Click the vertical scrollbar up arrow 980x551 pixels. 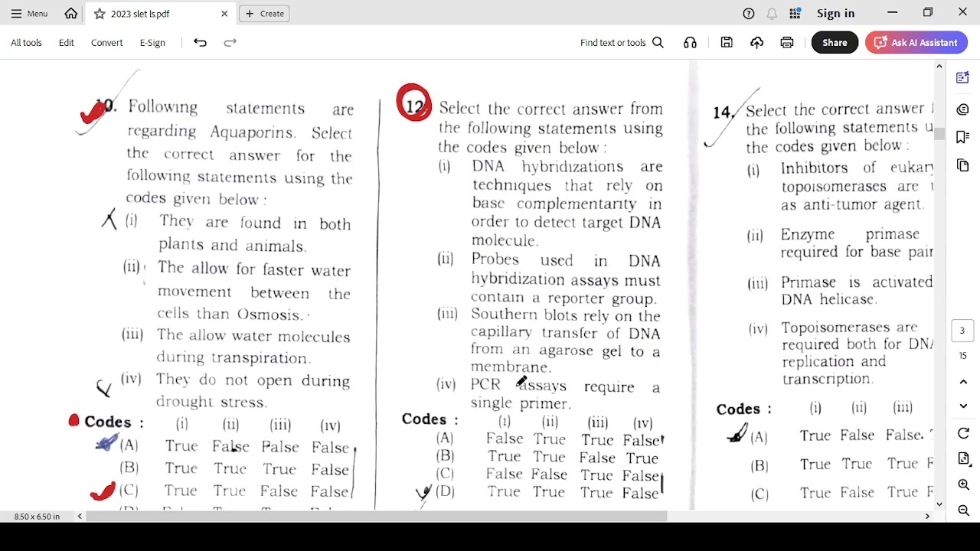(x=939, y=67)
